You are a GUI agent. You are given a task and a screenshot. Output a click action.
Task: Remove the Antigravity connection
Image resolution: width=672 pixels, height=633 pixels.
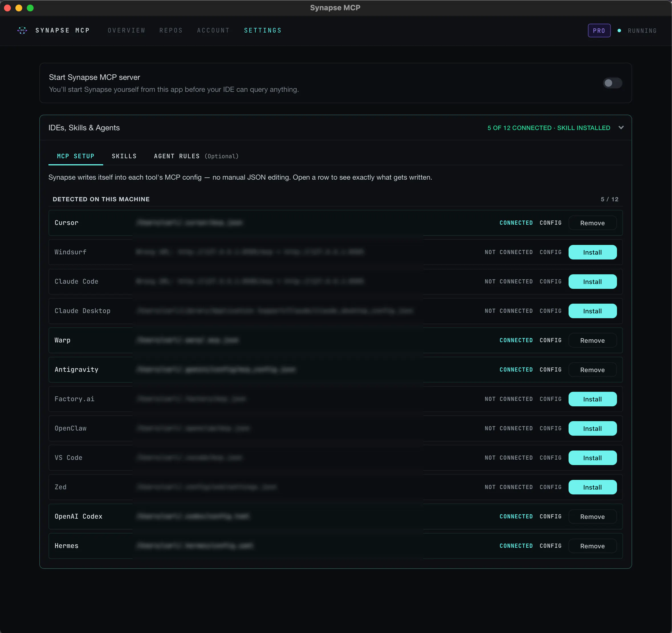pos(592,370)
